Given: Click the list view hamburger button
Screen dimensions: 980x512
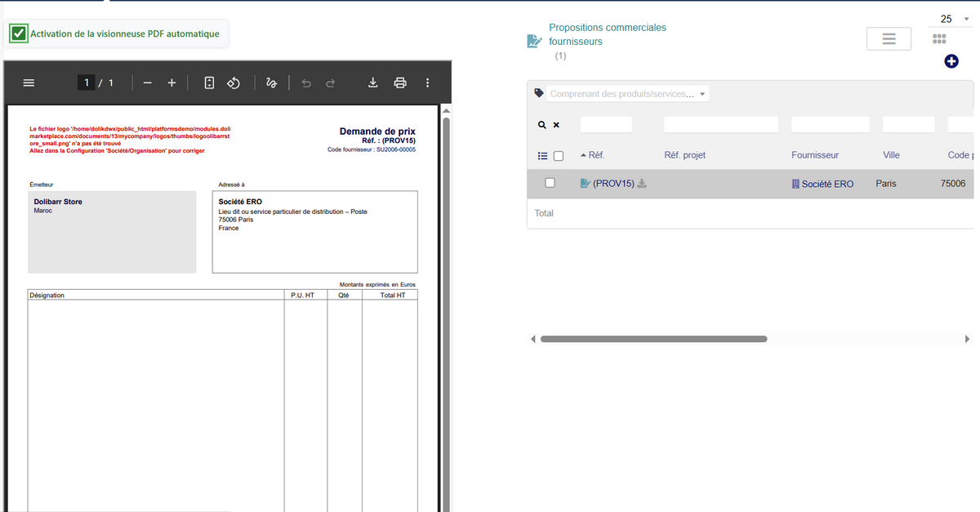Looking at the screenshot, I should coord(889,38).
